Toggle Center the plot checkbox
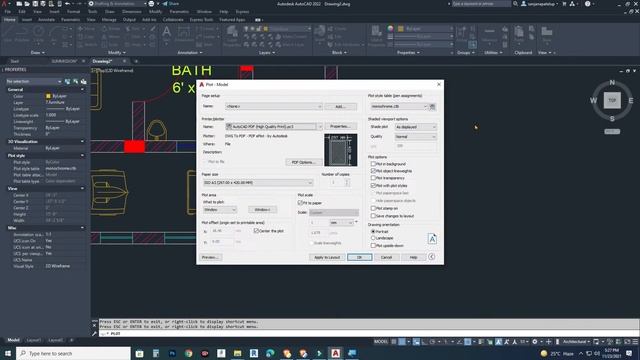This screenshot has height=360, width=640. coord(256,231)
